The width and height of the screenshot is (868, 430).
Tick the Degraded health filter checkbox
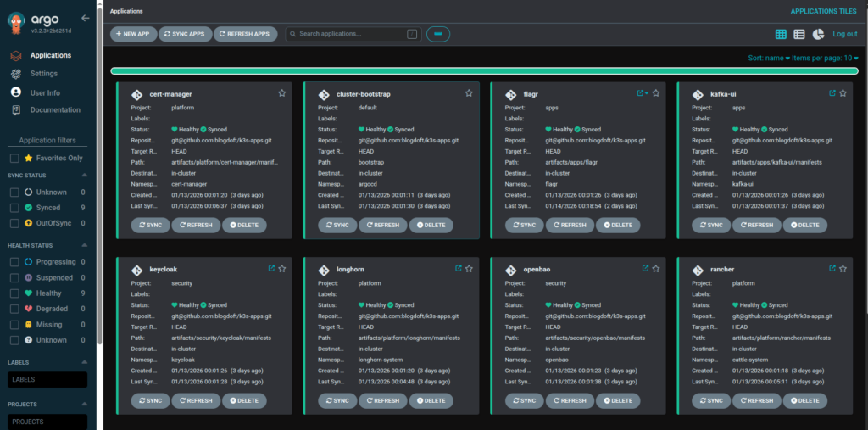point(14,309)
